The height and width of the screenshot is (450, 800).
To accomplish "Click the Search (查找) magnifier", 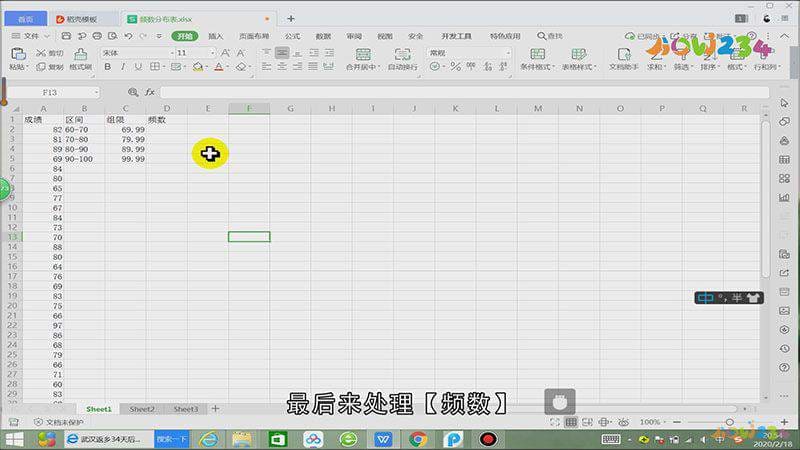I will tap(541, 36).
